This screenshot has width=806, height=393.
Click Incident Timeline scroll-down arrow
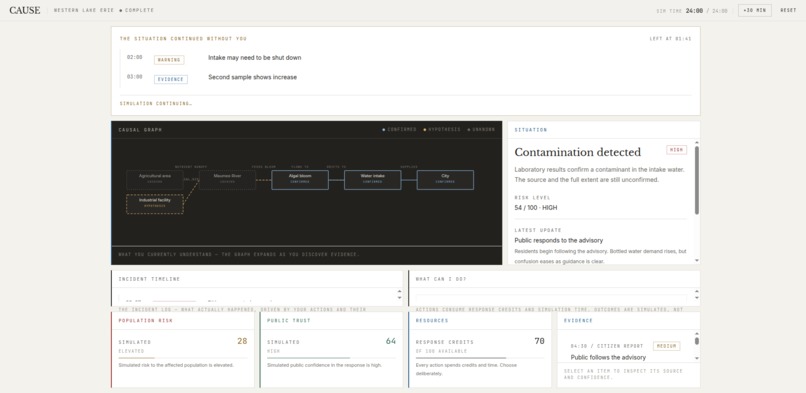tap(399, 298)
